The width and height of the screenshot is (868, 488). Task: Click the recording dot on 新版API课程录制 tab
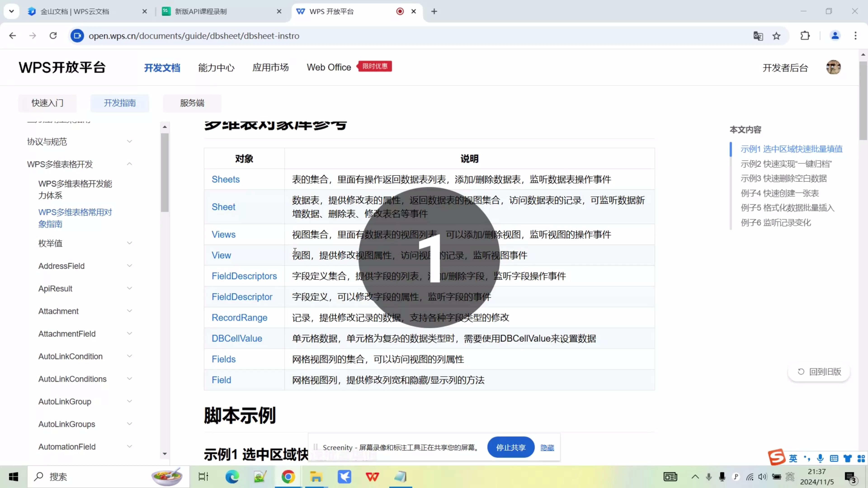coord(400,11)
